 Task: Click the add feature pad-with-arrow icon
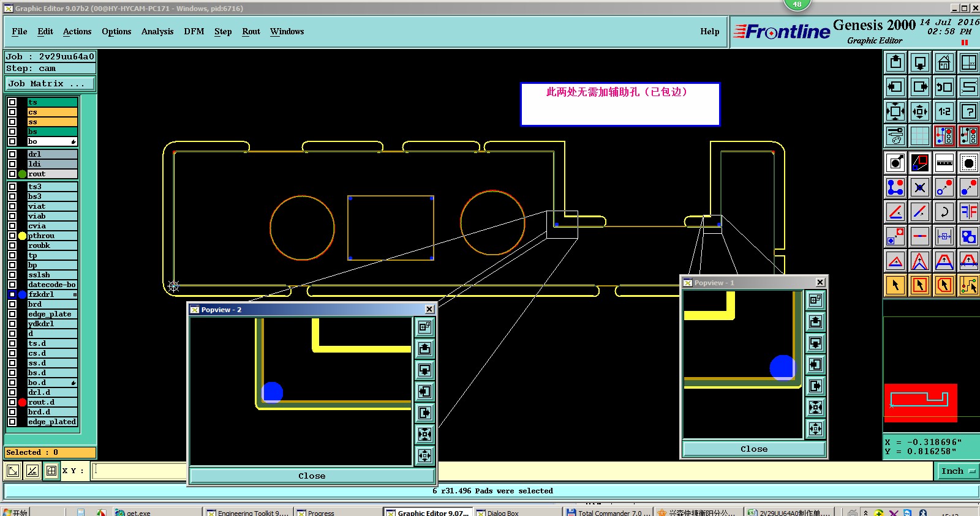pyautogui.click(x=895, y=163)
